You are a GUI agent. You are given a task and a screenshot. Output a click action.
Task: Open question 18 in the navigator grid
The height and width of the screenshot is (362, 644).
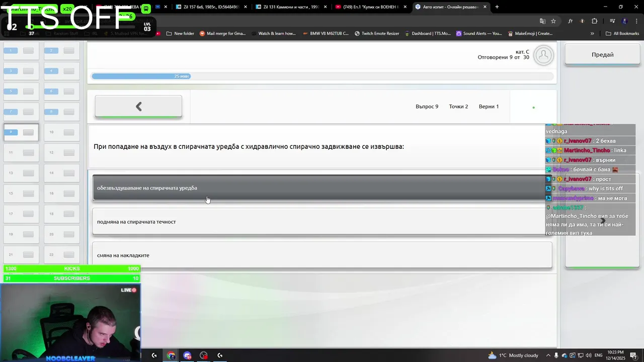(x=61, y=214)
